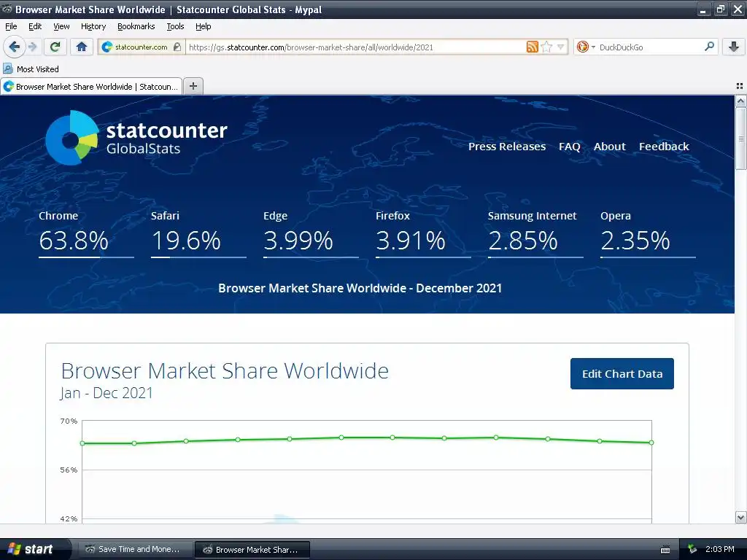This screenshot has width=747, height=560.
Task: Open the Home page icon
Action: click(82, 47)
